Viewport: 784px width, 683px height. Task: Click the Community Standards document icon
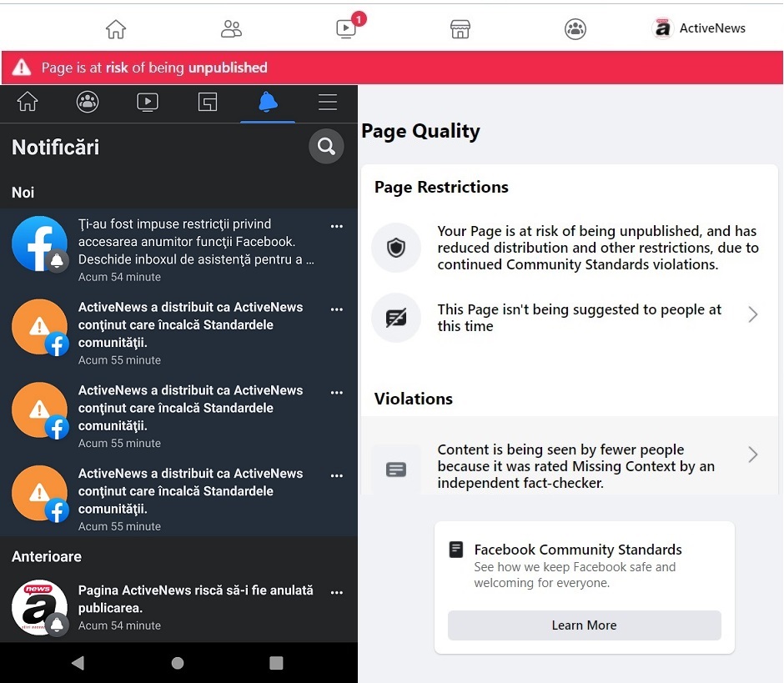(x=456, y=550)
